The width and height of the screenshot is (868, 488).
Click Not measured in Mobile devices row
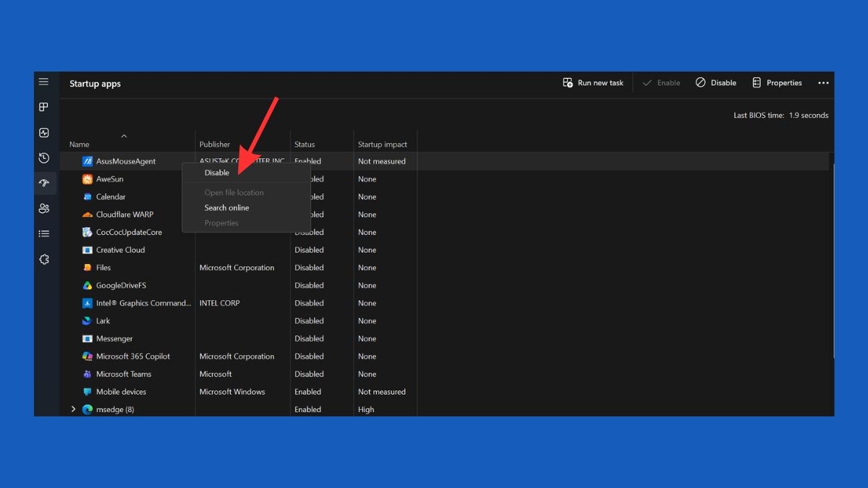tap(382, 391)
